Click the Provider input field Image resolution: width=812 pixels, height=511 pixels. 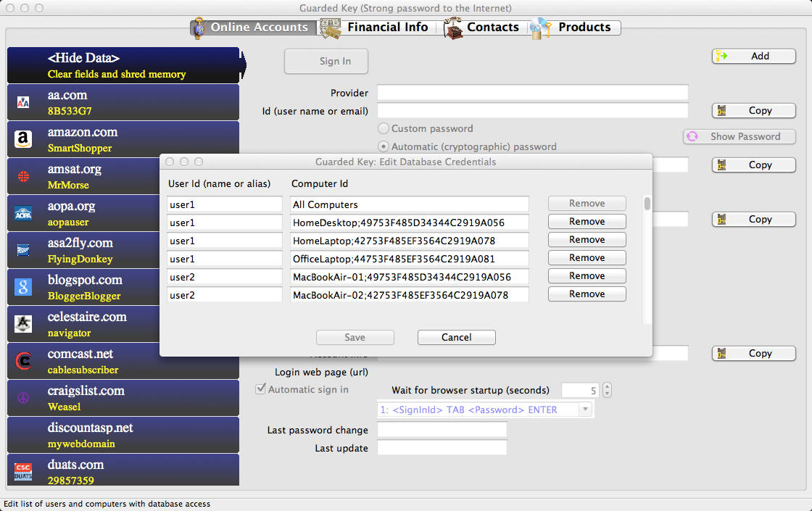[x=532, y=93]
